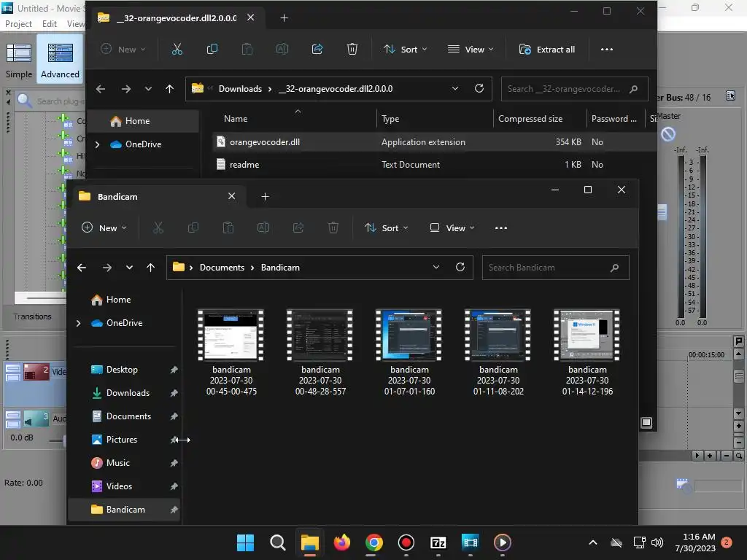Click Delete trash icon in orangevocoder window
The height and width of the screenshot is (560, 747).
tap(352, 49)
